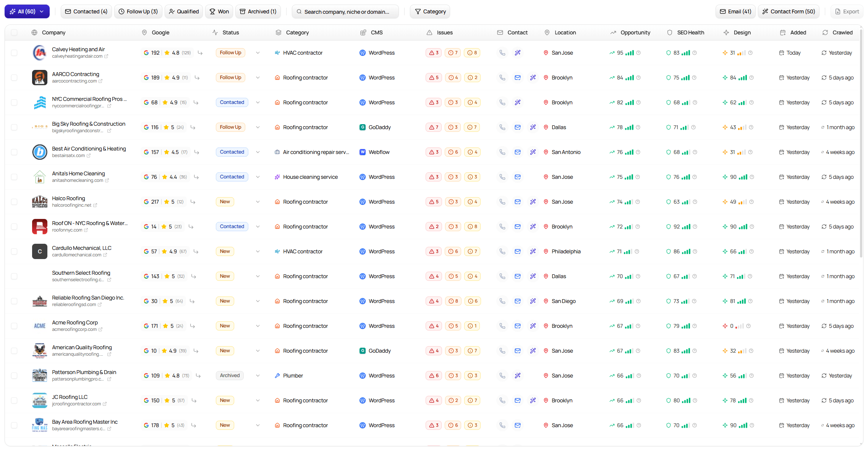
Task: Click the contact form wand icon for Big Sky Roofing
Action: point(533,127)
